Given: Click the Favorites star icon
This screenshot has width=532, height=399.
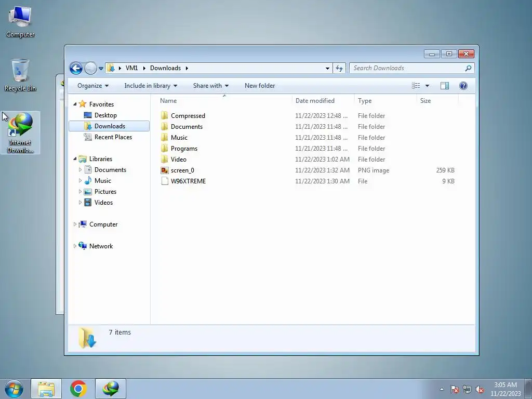Looking at the screenshot, I should click(x=83, y=104).
